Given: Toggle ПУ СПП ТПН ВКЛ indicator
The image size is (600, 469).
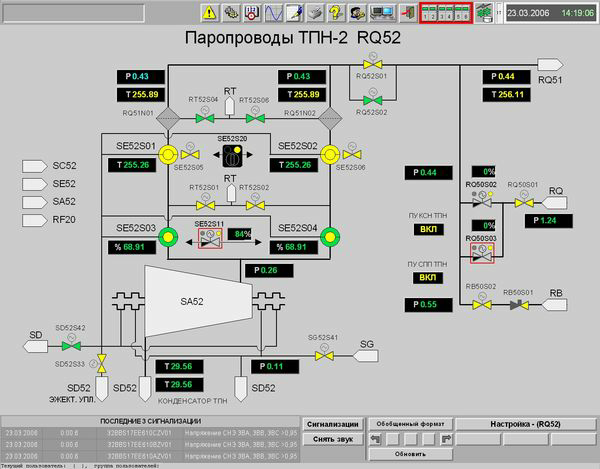Looking at the screenshot, I should [428, 278].
